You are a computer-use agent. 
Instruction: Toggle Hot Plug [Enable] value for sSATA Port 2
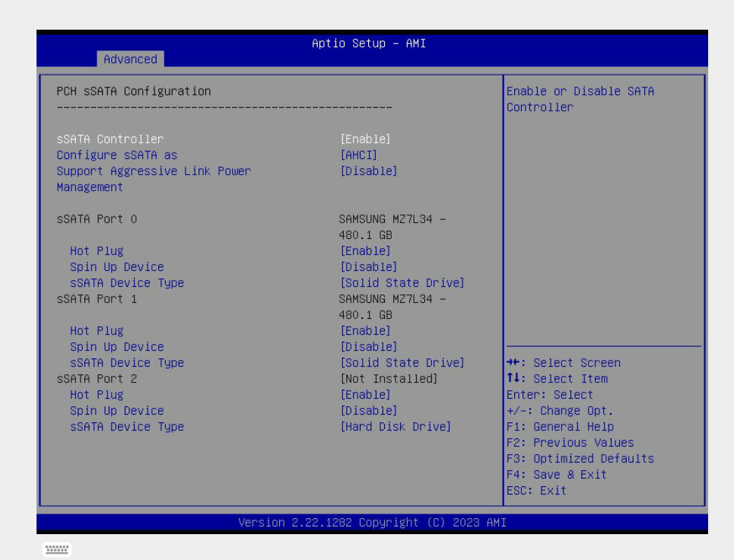[x=365, y=395]
